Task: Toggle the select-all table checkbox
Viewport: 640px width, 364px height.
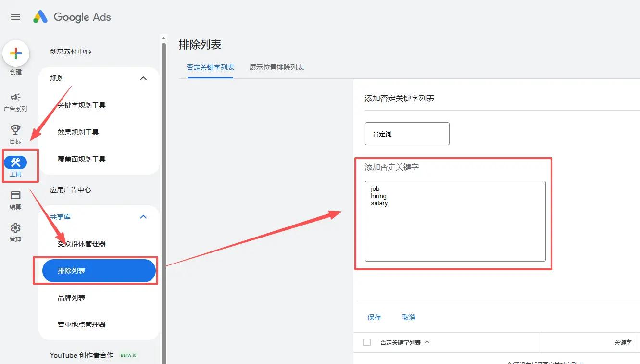Action: pyautogui.click(x=367, y=342)
